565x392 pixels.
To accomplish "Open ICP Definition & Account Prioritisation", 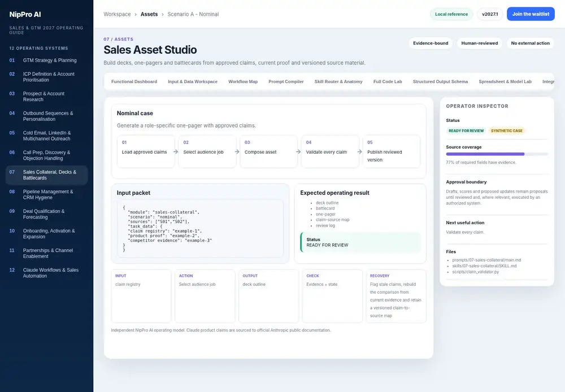I will point(46,77).
